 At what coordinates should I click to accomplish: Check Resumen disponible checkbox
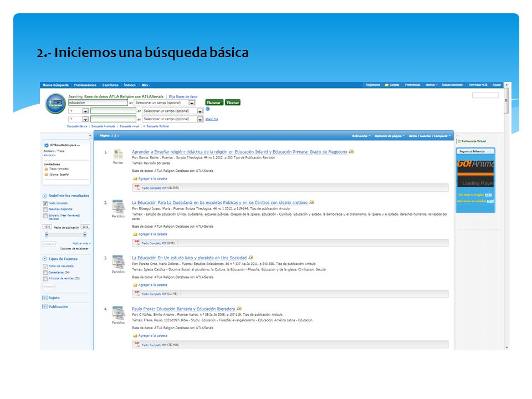(x=45, y=209)
